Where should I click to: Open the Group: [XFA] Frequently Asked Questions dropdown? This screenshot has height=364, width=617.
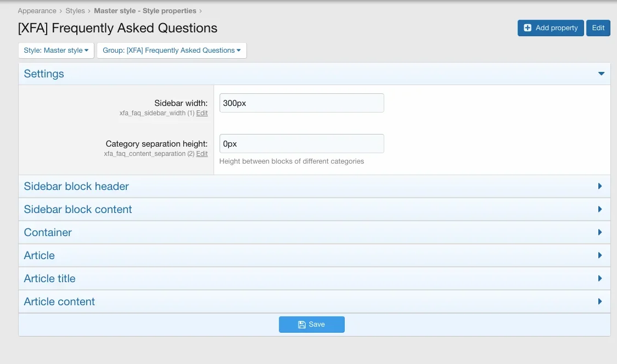tap(172, 51)
